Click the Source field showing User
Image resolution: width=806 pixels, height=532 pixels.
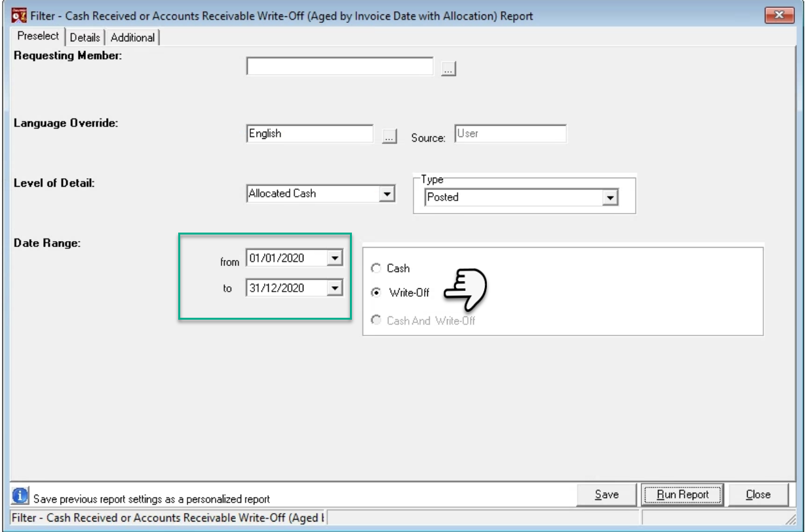(x=510, y=134)
